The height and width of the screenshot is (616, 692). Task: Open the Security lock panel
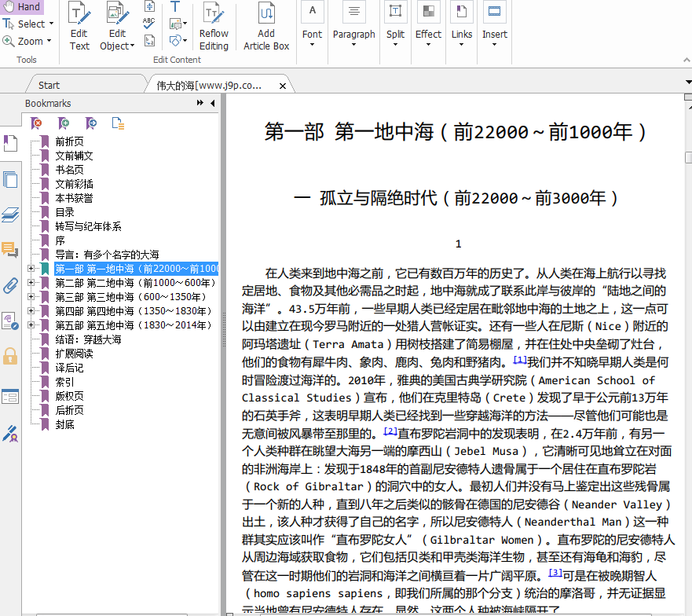click(10, 356)
